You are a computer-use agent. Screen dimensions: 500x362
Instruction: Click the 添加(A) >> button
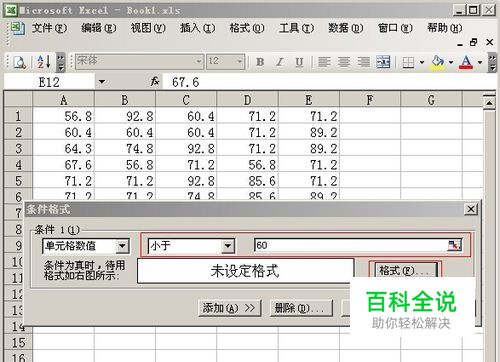pyautogui.click(x=229, y=308)
